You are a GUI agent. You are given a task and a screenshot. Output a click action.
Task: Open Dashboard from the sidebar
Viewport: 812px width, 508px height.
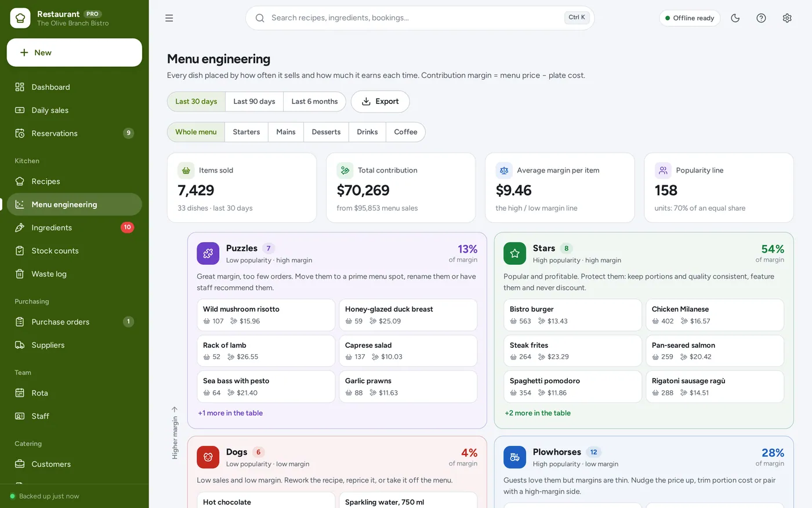point(74,87)
